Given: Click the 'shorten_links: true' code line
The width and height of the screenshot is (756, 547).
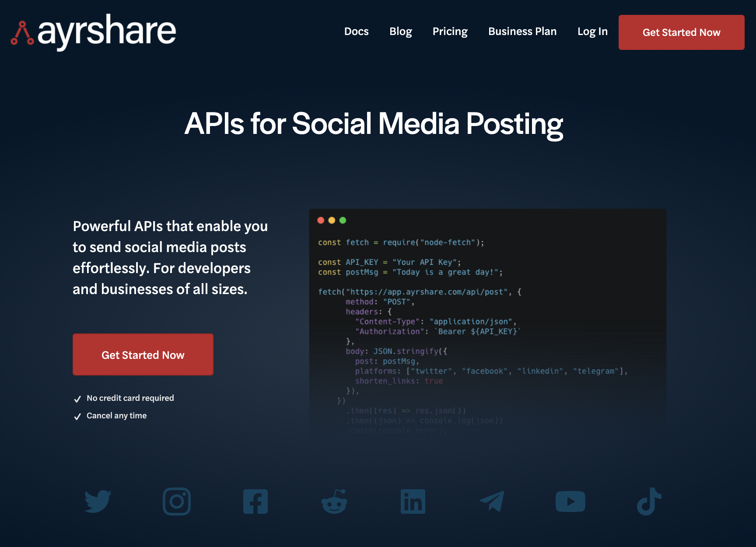Looking at the screenshot, I should (399, 381).
